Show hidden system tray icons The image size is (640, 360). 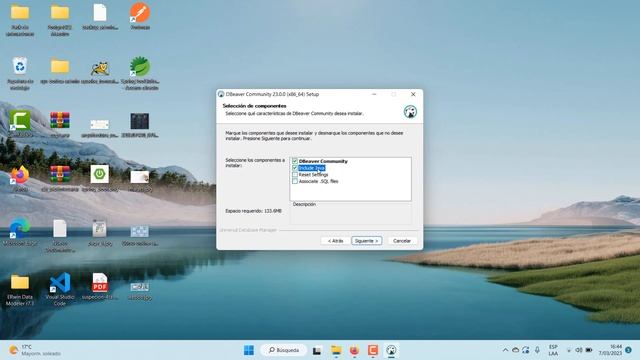pos(505,350)
